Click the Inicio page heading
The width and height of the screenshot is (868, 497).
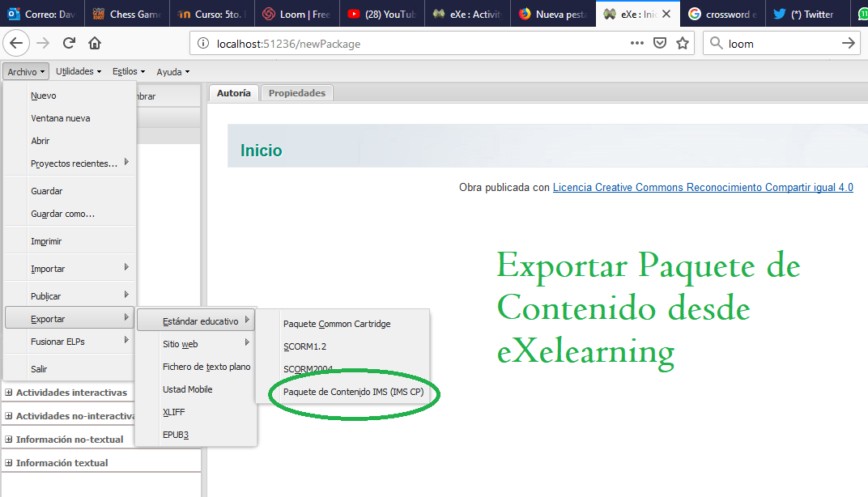[261, 151]
